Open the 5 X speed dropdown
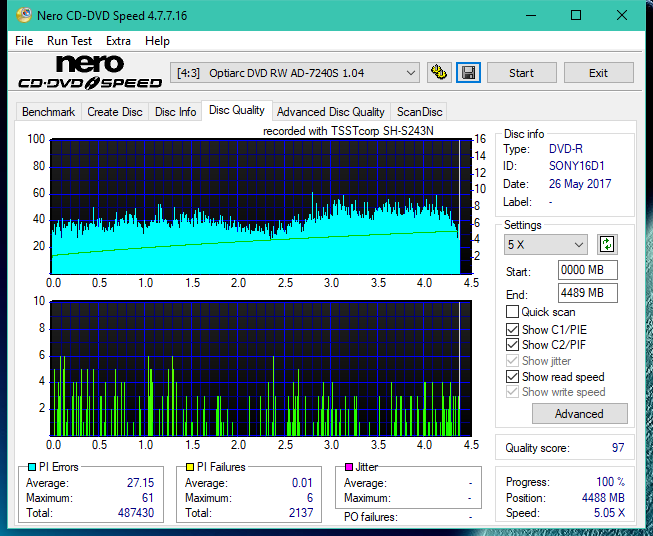Screen dimensions: 653x536 (x=545, y=244)
